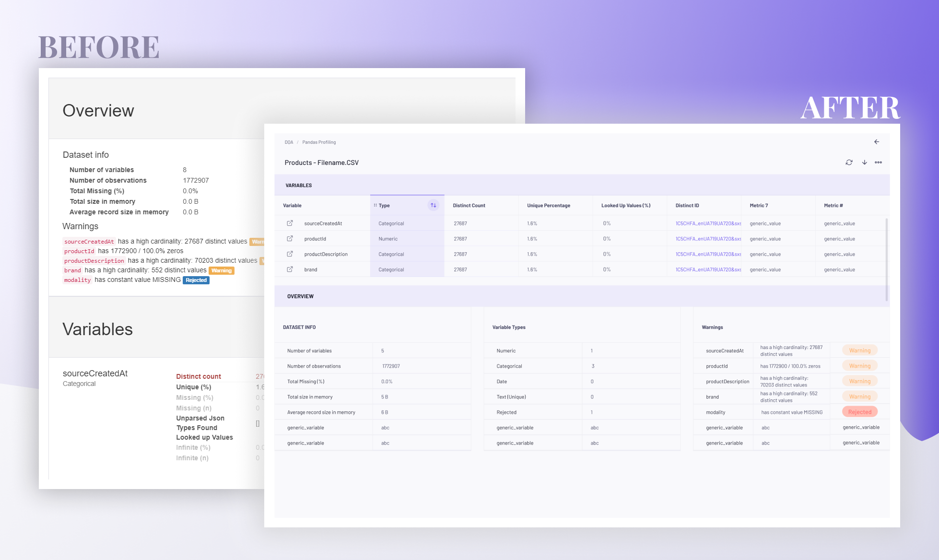Screen dimensions: 939x560
Task: Open productId row external link icon
Action: [290, 238]
